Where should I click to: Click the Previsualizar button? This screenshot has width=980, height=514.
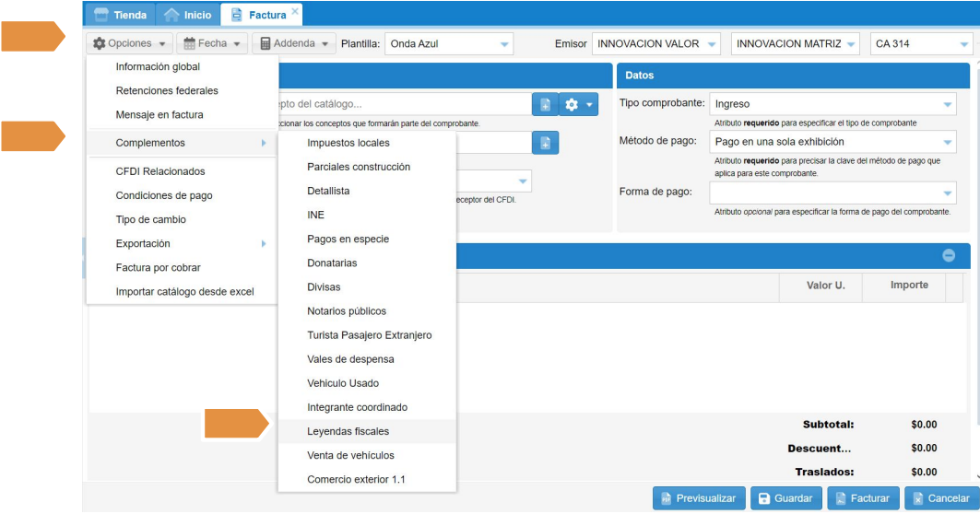pyautogui.click(x=696, y=498)
